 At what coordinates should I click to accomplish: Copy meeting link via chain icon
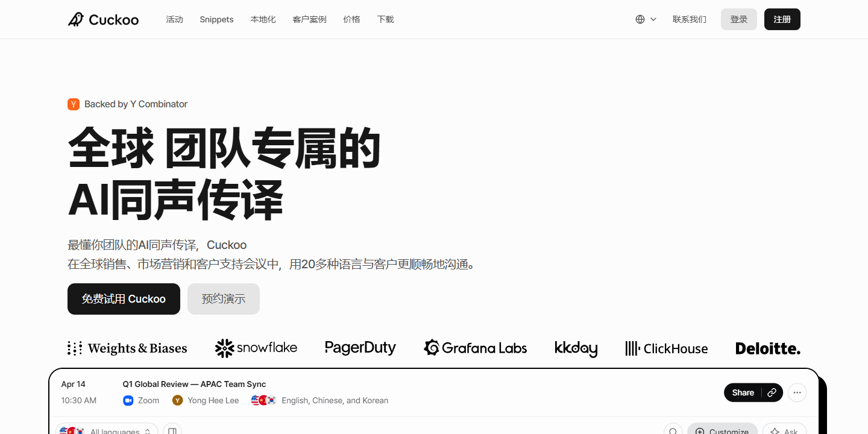pyautogui.click(x=772, y=392)
